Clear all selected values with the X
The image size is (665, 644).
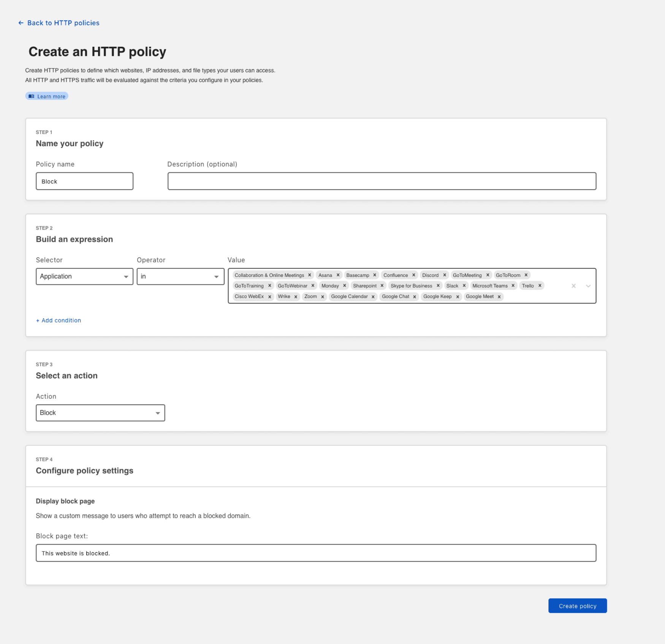[573, 286]
